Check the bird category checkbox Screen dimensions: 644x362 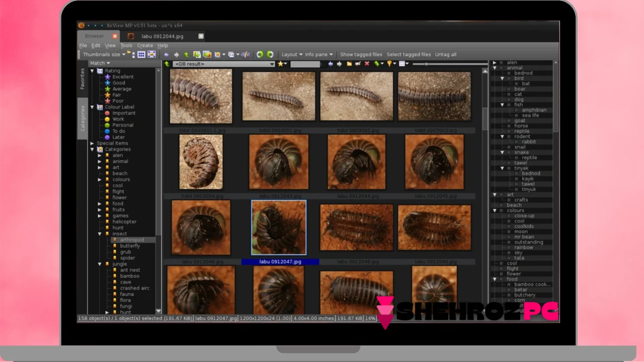coord(509,78)
